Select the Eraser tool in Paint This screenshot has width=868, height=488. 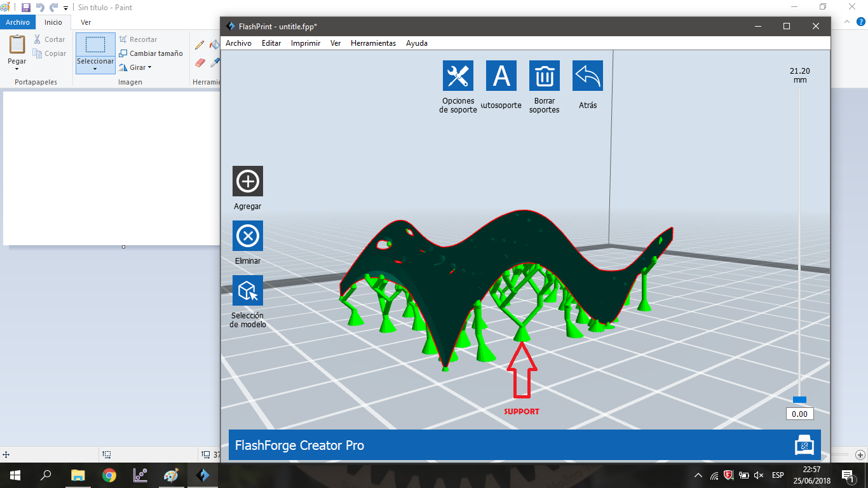point(200,62)
